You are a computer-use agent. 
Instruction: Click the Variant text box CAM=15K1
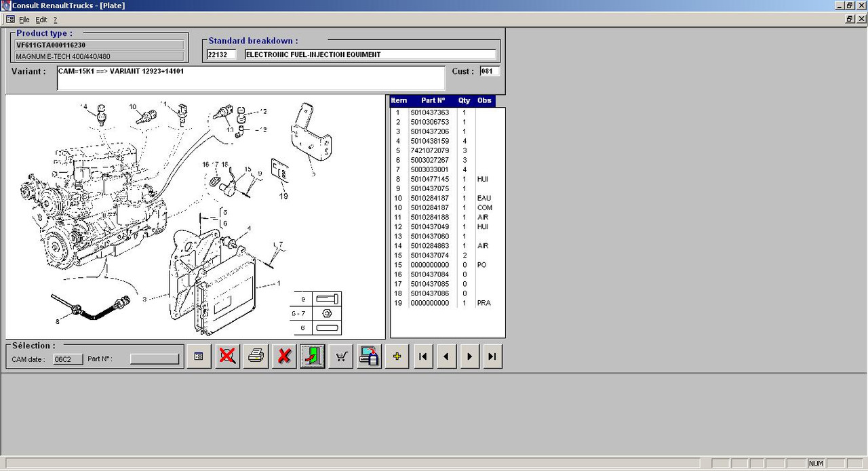pos(251,78)
